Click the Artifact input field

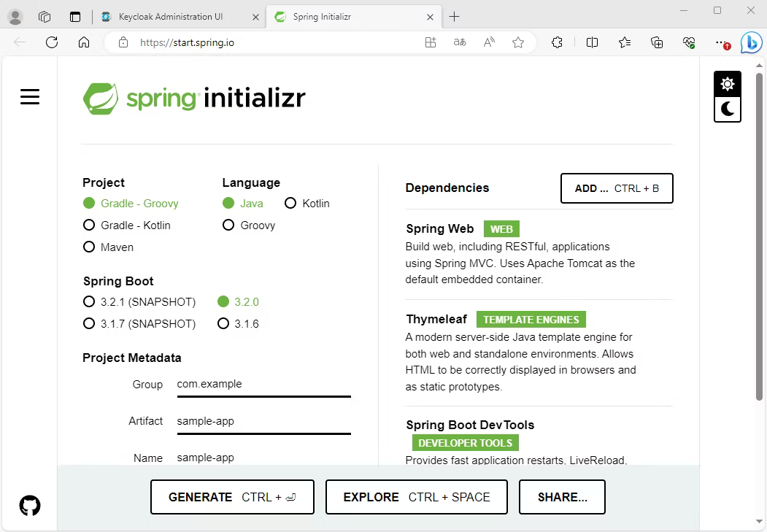click(263, 421)
